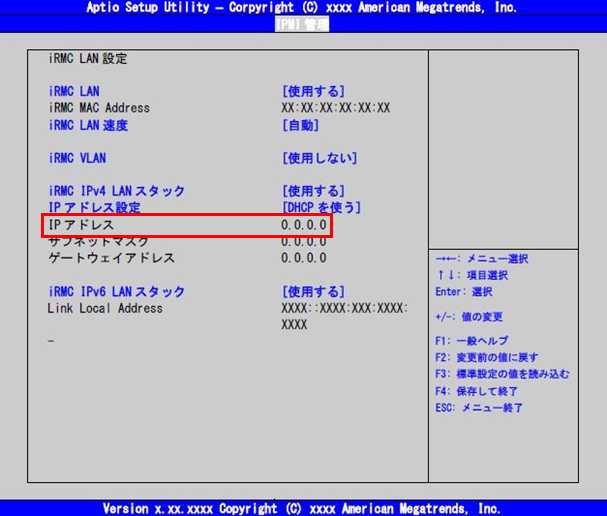Click F3: 標準設定の値を読み込む entry
607x516 pixels.
[x=502, y=374]
